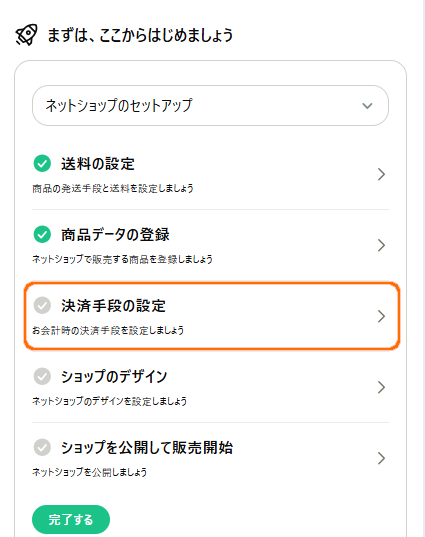
Task: Open the ショップのデザイン title
Action: [x=114, y=376]
